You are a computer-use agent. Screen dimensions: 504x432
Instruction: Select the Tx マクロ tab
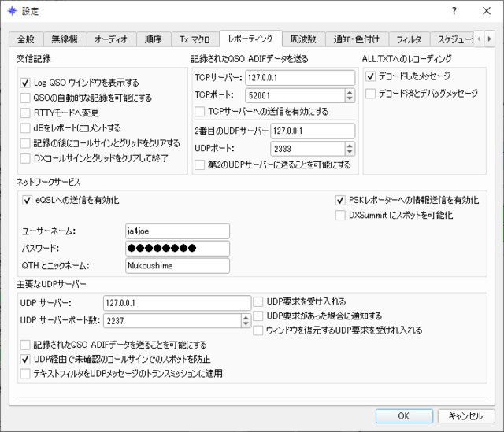[195, 39]
